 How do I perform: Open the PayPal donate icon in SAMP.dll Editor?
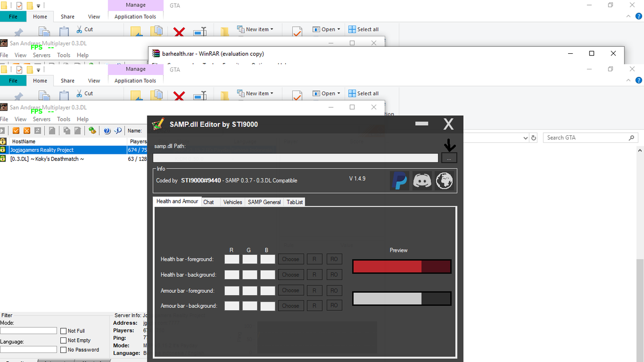pyautogui.click(x=399, y=180)
